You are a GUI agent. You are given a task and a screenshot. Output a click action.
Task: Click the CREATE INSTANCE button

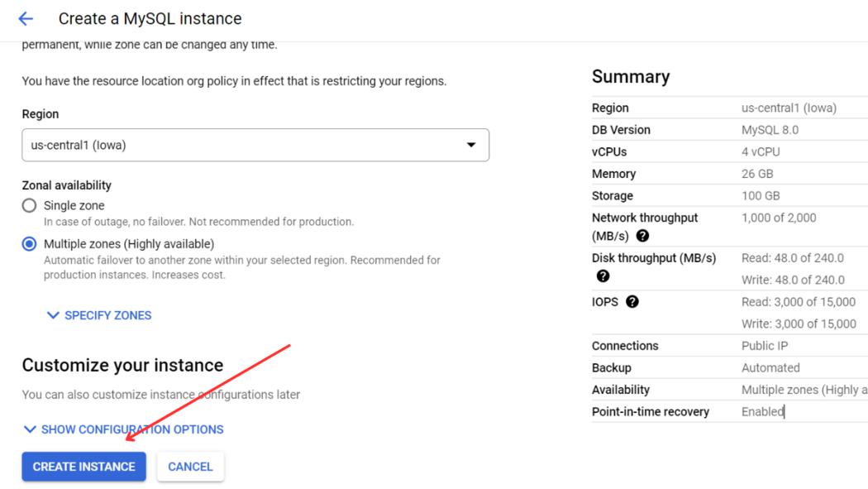pos(83,467)
